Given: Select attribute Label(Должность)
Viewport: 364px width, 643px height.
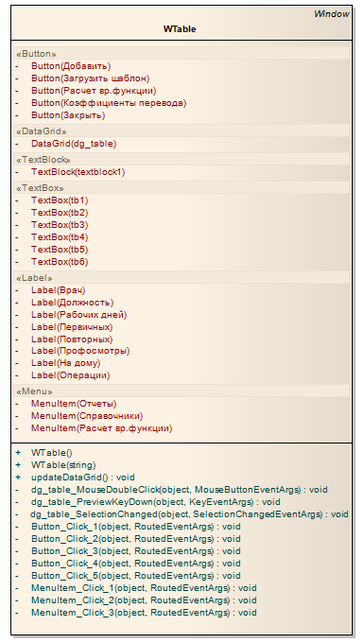Looking at the screenshot, I should [x=73, y=303].
